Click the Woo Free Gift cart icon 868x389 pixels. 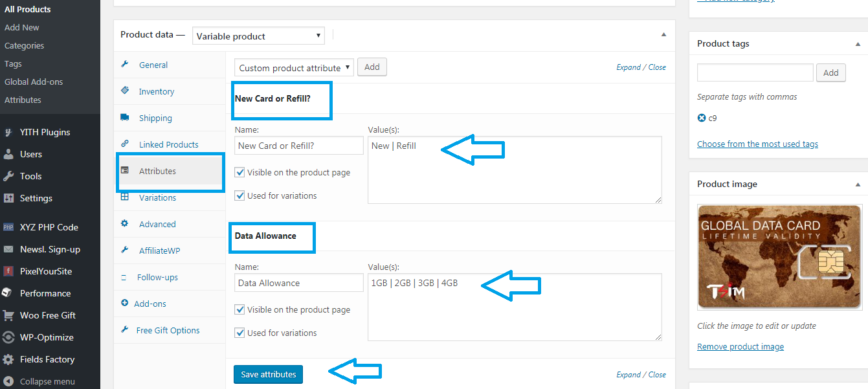coord(8,315)
